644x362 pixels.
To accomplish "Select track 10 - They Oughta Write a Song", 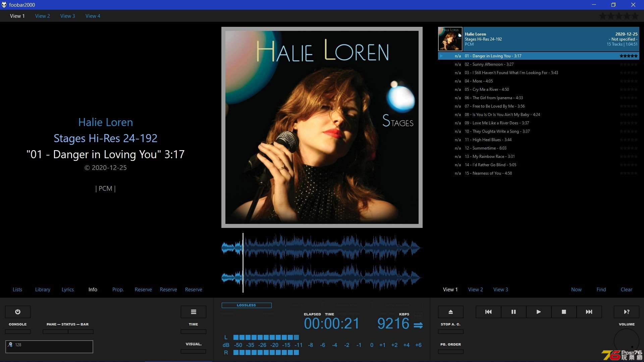I will click(539, 131).
